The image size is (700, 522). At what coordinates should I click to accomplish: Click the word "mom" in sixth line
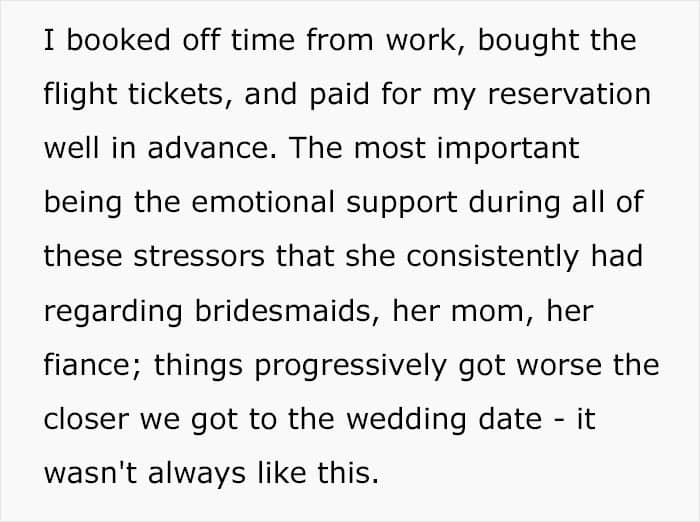coord(488,313)
